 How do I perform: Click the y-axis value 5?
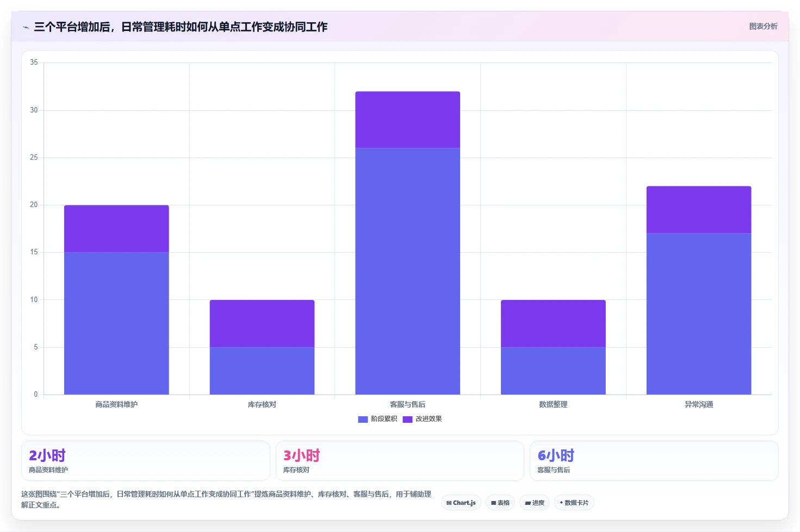point(36,347)
